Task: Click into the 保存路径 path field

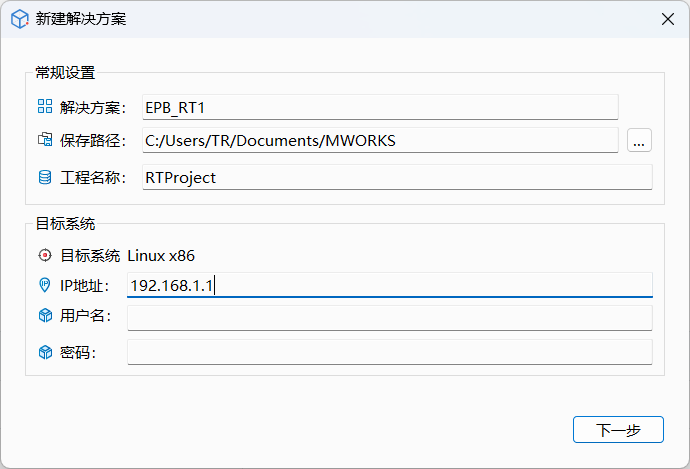Action: 380,140
